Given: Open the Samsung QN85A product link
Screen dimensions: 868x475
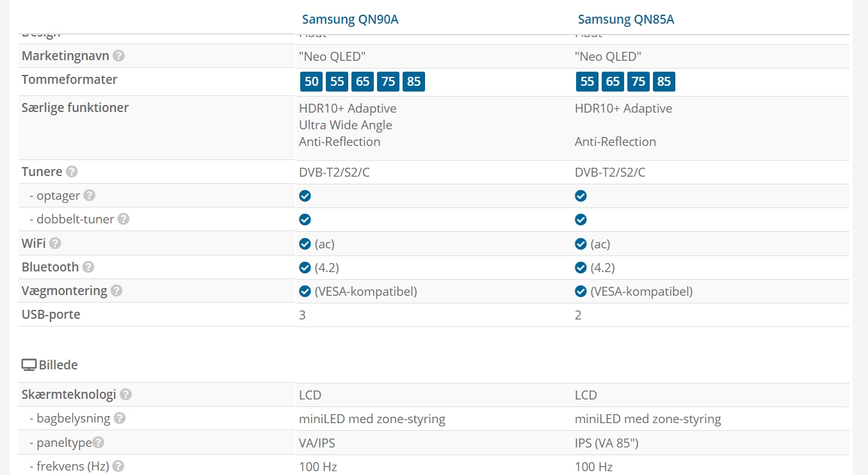Looking at the screenshot, I should click(x=626, y=19).
